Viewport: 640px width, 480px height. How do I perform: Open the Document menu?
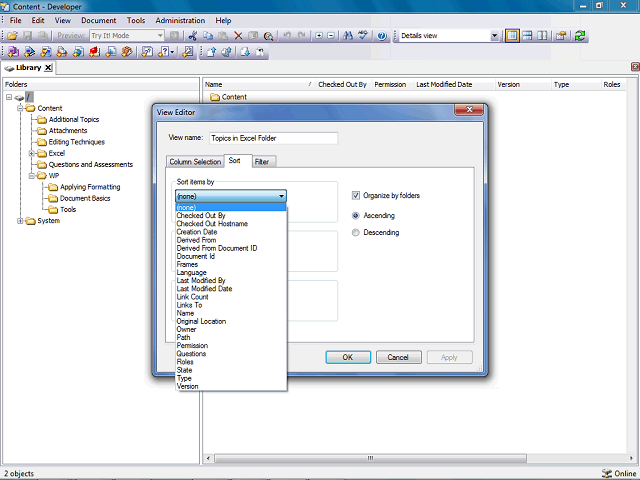point(98,20)
